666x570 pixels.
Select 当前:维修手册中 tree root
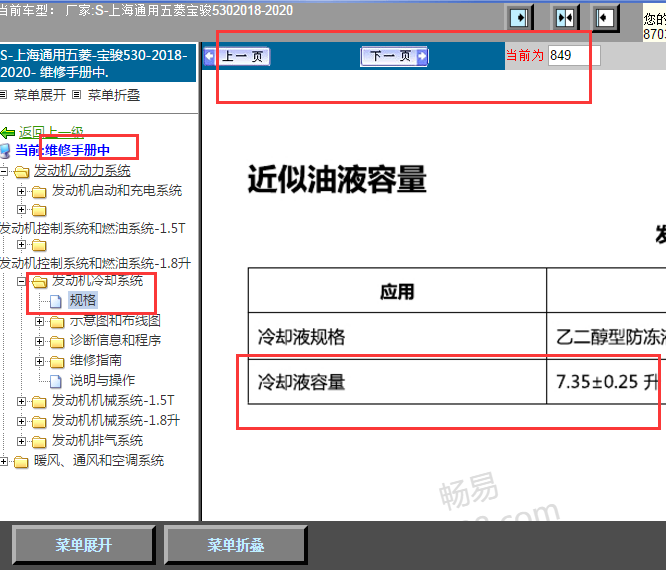[62, 150]
